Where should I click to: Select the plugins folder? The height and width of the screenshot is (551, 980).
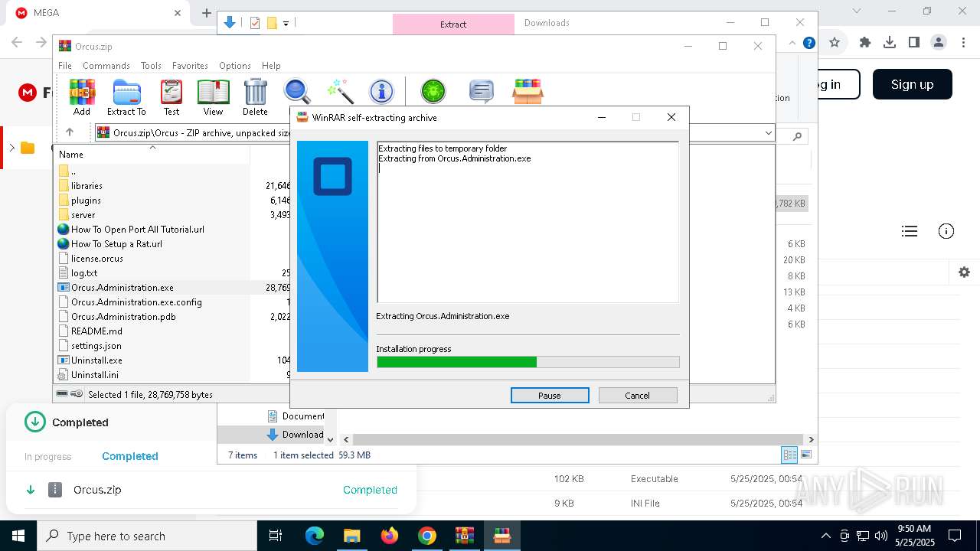click(x=86, y=201)
